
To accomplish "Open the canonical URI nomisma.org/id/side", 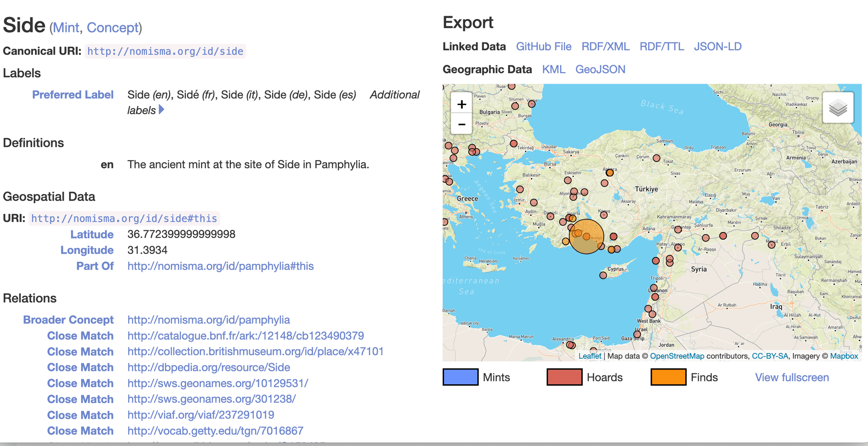I will coord(165,51).
